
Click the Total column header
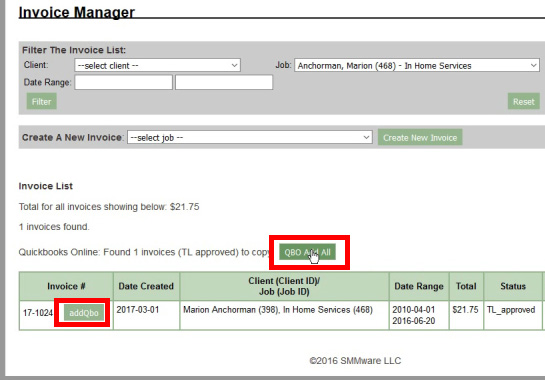pyautogui.click(x=466, y=286)
